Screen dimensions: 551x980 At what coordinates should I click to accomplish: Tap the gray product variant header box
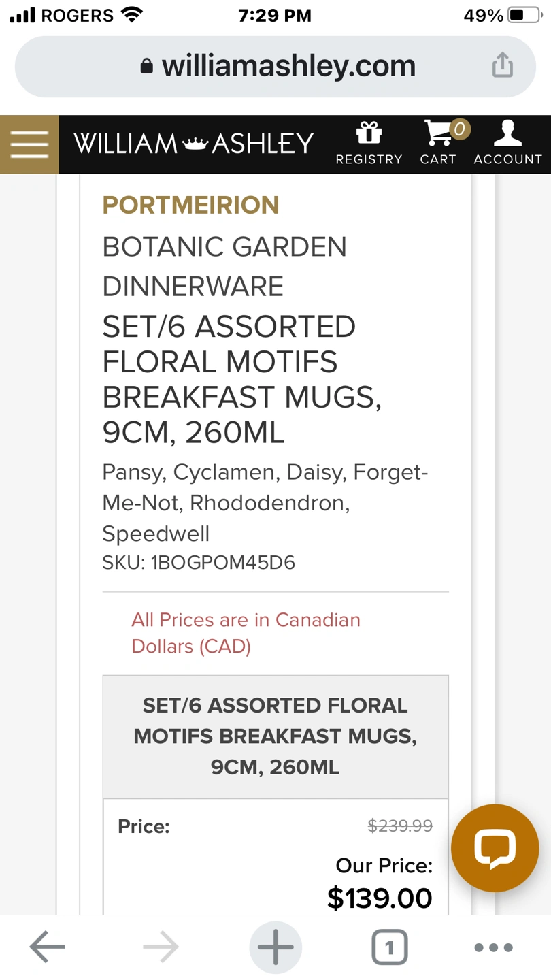pyautogui.click(x=275, y=736)
